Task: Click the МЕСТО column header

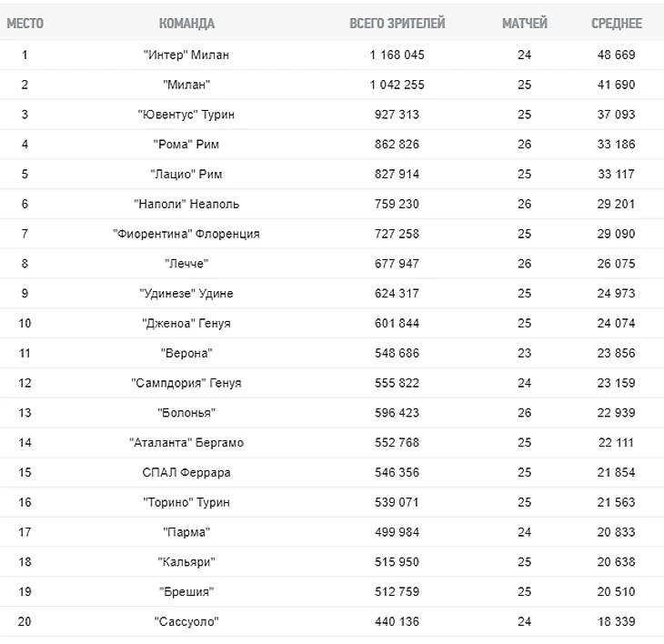Action: tap(25, 24)
